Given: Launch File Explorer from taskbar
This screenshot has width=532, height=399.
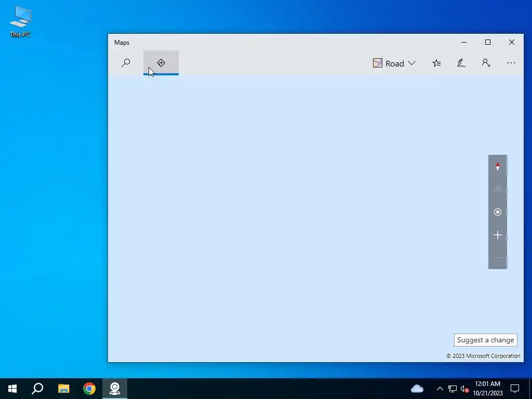Looking at the screenshot, I should coord(63,389).
